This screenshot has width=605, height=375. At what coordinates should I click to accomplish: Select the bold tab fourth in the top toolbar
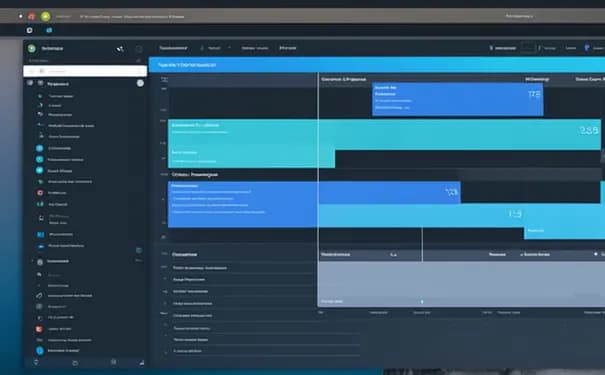coord(287,48)
